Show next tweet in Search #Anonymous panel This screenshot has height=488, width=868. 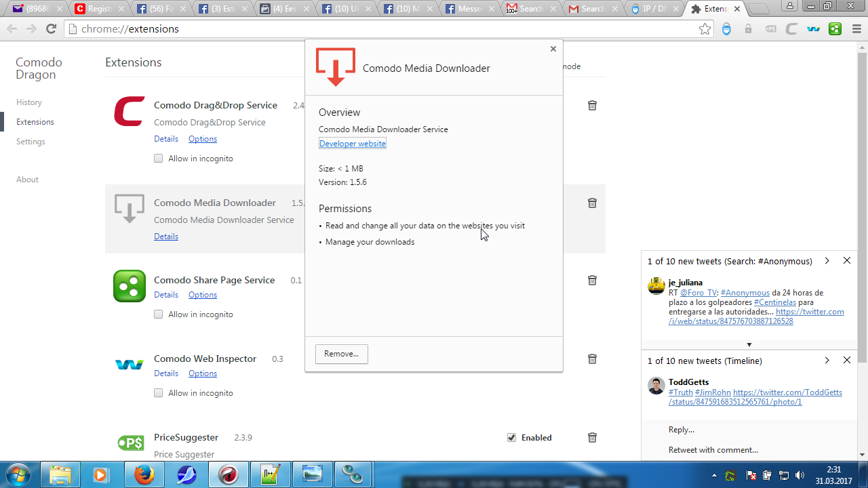tap(827, 261)
